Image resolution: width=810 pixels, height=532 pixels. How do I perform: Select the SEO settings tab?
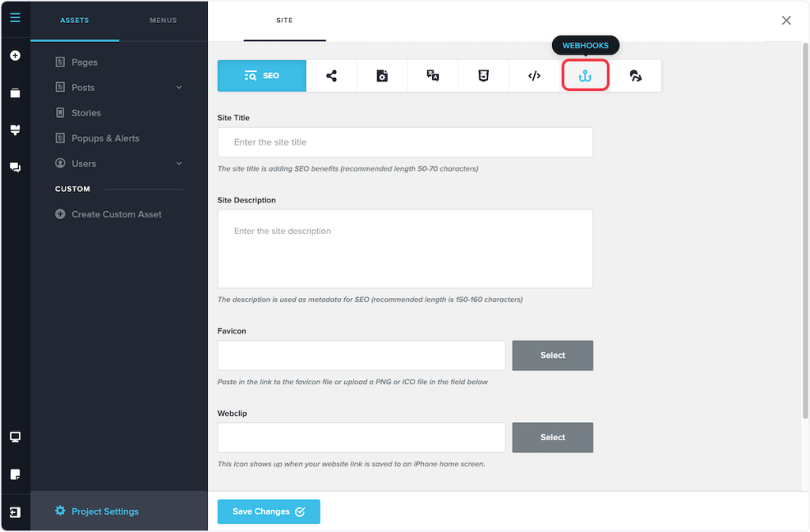click(x=262, y=76)
